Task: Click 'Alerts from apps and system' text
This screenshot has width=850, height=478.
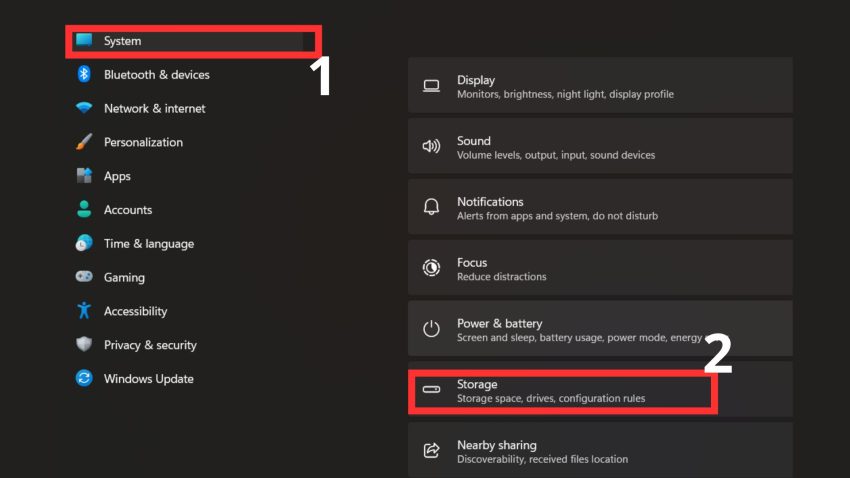Action: click(557, 216)
